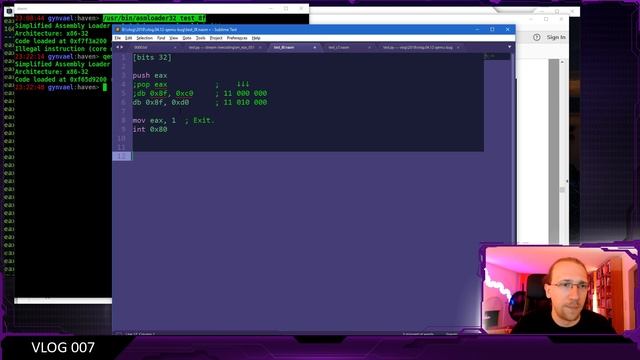This screenshot has width=640, height=360.
Task: Click the terminal window title bar icon
Action: point(9,11)
